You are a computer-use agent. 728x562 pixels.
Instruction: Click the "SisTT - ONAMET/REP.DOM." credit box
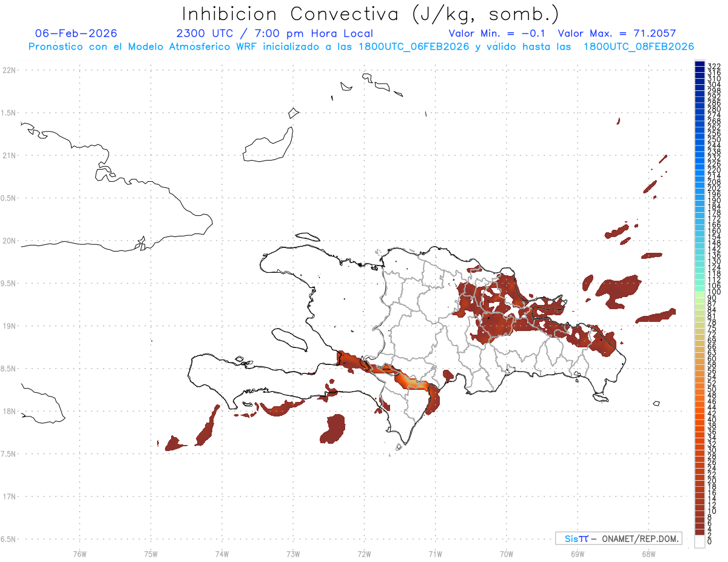click(618, 538)
